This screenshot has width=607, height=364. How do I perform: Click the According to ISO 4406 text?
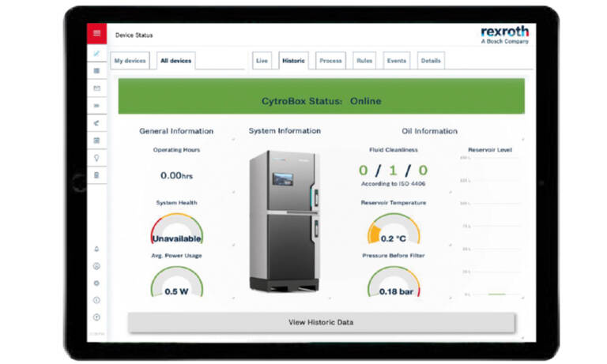[x=394, y=184]
